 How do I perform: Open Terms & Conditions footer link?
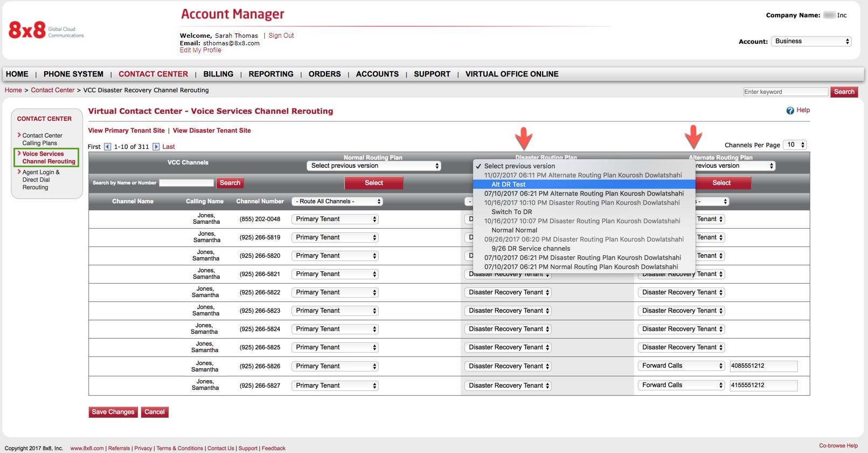coord(179,448)
